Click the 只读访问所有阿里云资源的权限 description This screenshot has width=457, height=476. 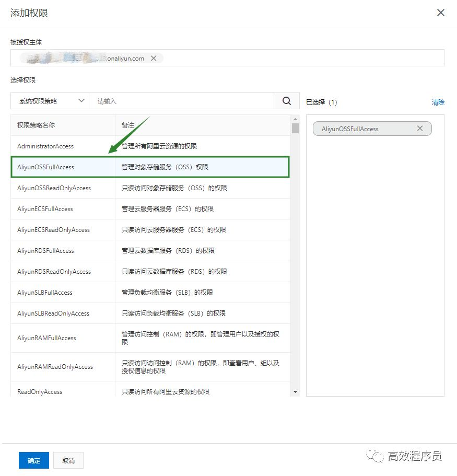click(x=166, y=391)
